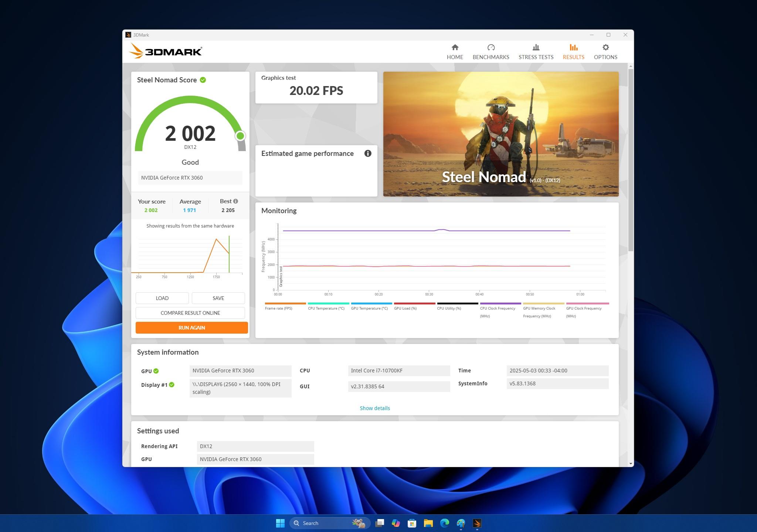Click the 3DMark taskbar icon

(477, 523)
